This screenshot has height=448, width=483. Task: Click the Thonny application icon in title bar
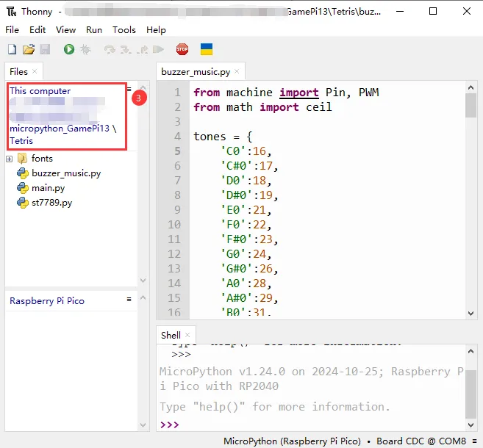click(12, 12)
